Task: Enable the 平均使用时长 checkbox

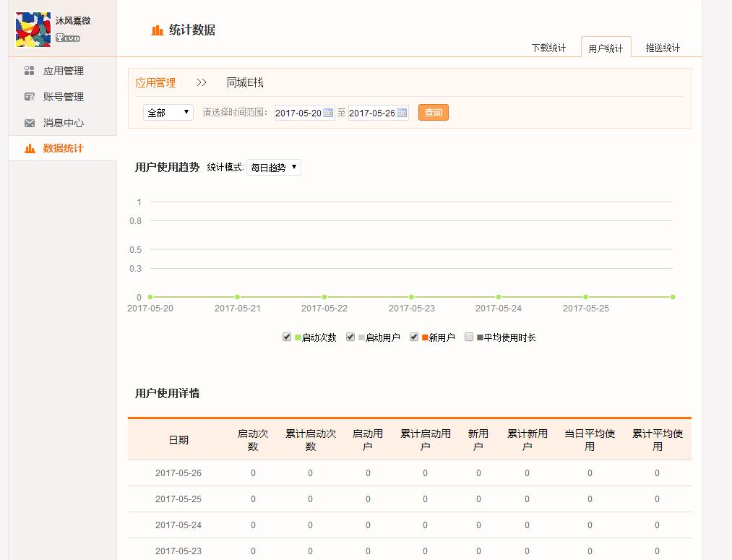Action: pos(469,337)
